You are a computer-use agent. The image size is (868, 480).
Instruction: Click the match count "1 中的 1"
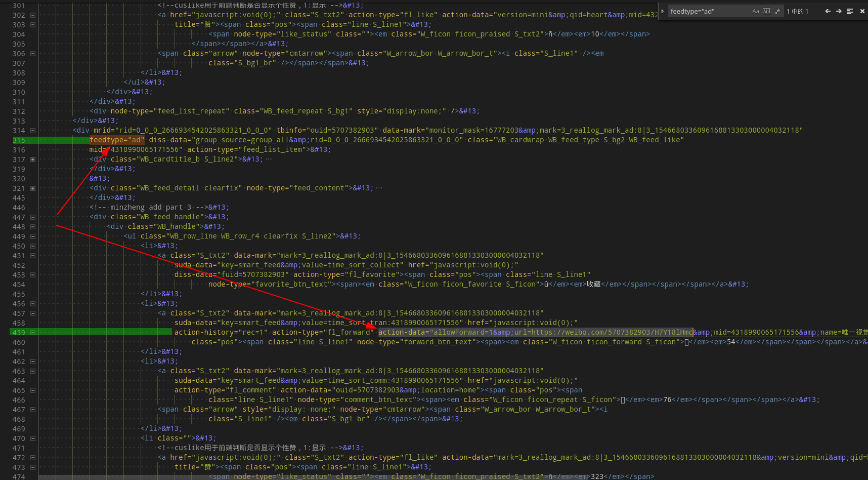pos(797,11)
